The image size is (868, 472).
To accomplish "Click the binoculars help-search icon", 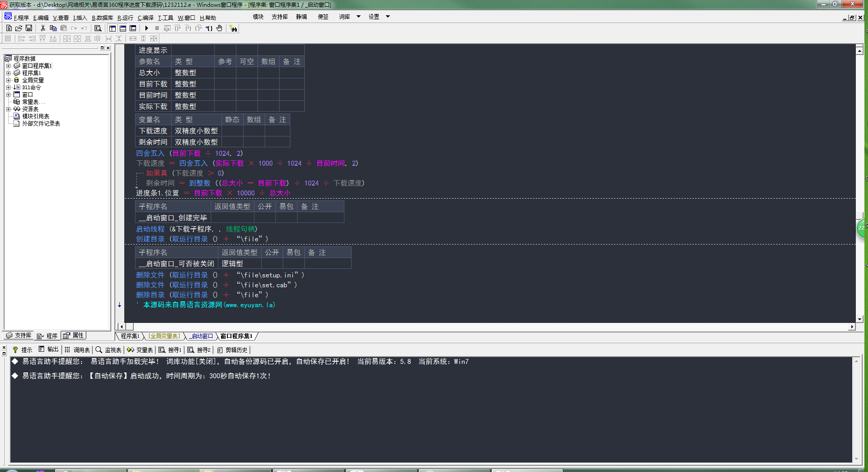I will [233, 28].
